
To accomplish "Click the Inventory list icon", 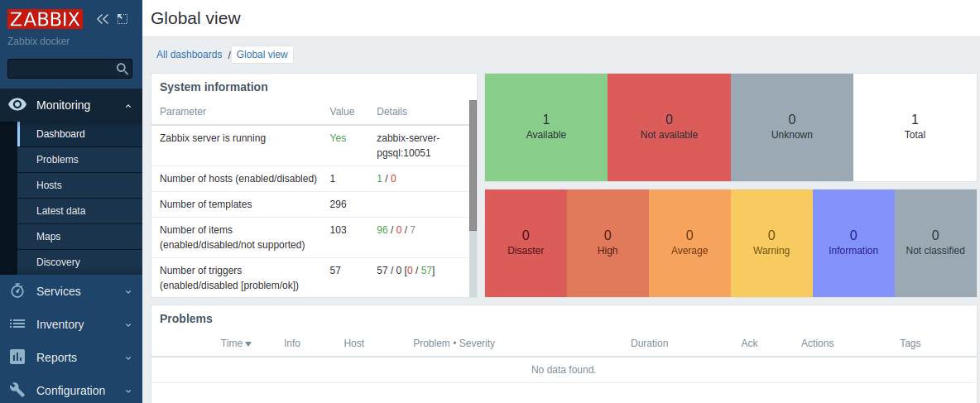I will [x=17, y=324].
